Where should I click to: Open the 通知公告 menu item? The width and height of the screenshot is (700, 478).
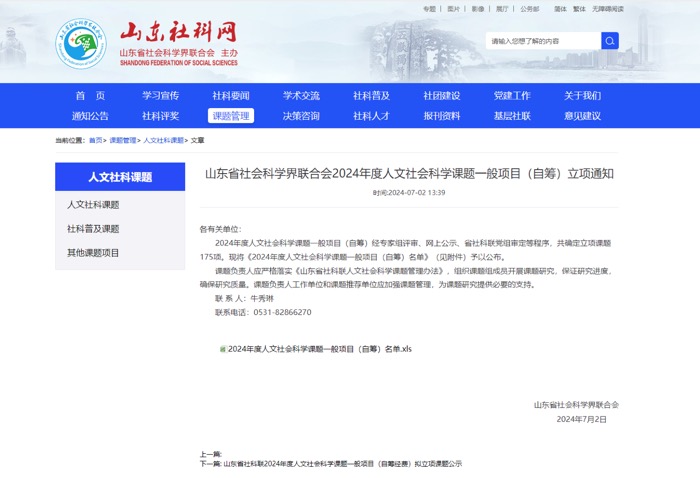[90, 116]
